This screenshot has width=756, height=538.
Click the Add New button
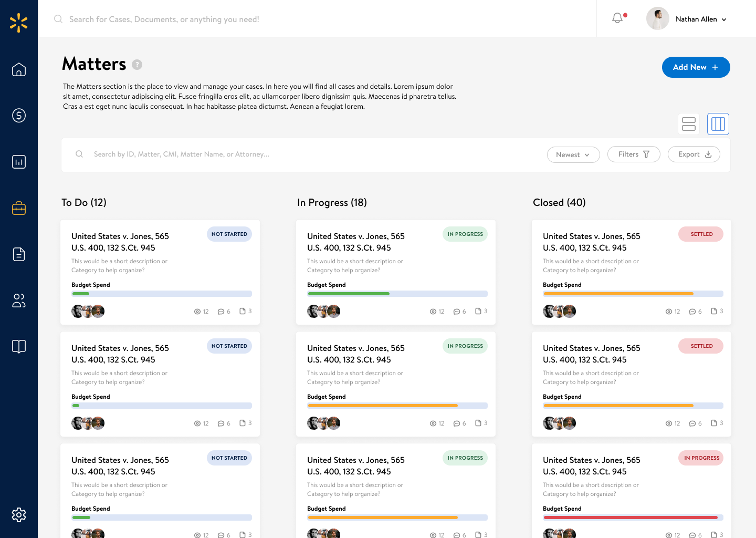click(x=696, y=67)
